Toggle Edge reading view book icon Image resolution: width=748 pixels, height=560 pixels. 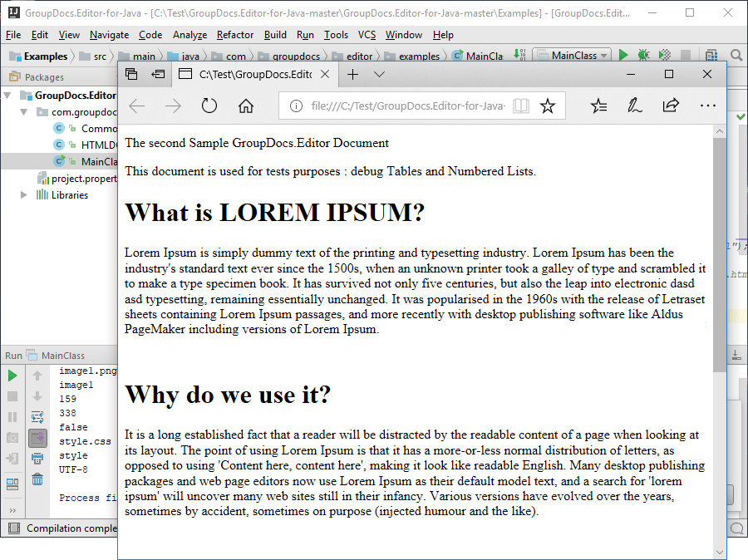click(x=520, y=106)
